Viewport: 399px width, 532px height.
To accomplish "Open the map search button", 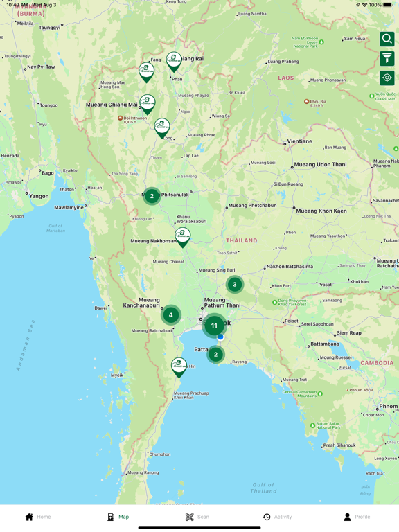I will click(387, 39).
